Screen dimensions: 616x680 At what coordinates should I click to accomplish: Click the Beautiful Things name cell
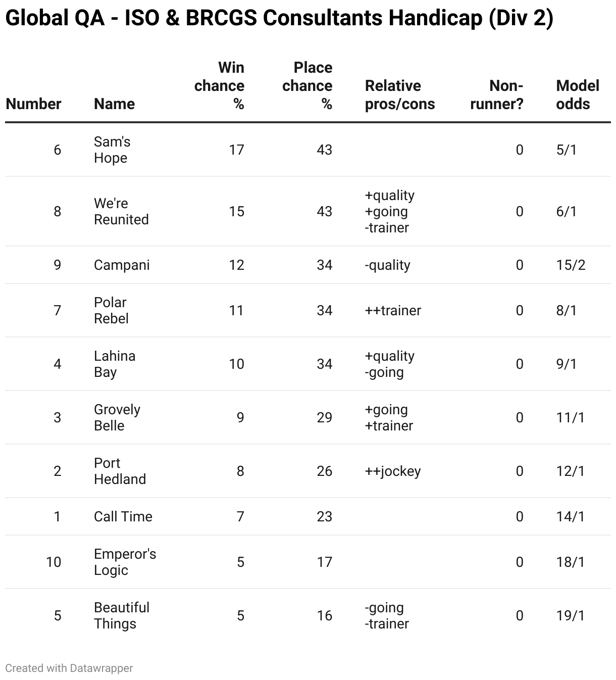122,615
